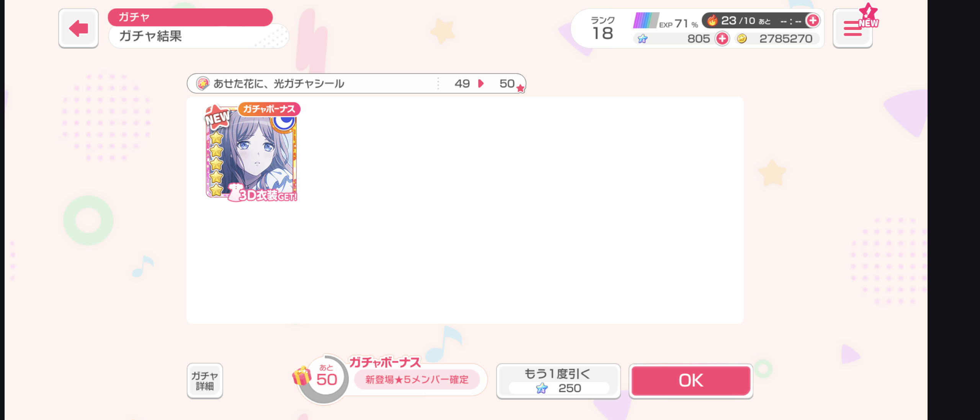980x420 pixels.
Task: Tap the gold coin icon
Action: (742, 39)
